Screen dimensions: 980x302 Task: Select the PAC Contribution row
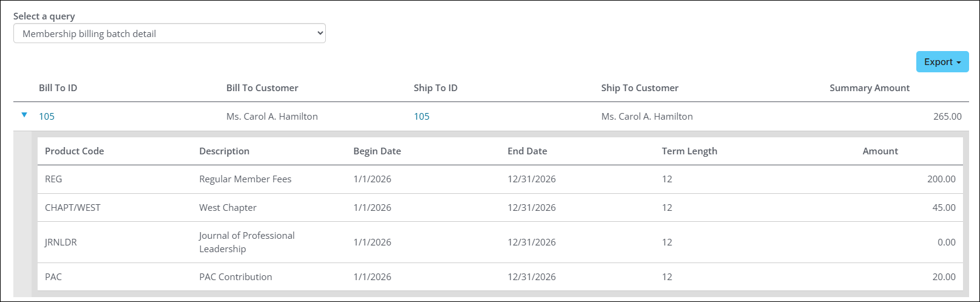235,277
